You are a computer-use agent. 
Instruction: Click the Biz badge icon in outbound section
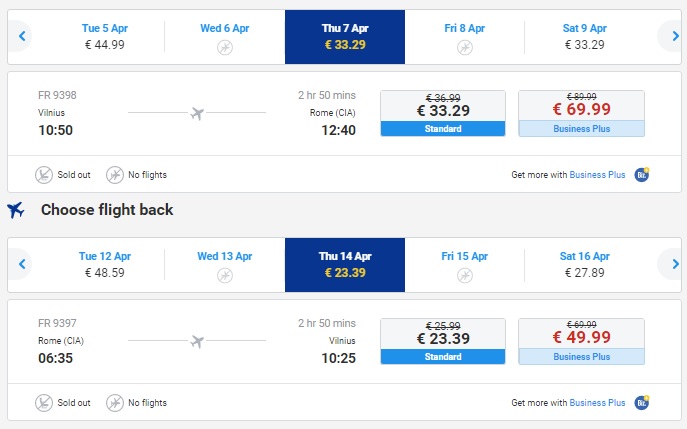point(642,174)
